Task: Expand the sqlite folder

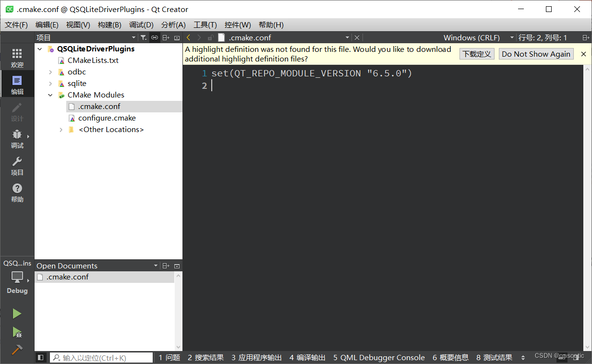Action: [x=50, y=84]
